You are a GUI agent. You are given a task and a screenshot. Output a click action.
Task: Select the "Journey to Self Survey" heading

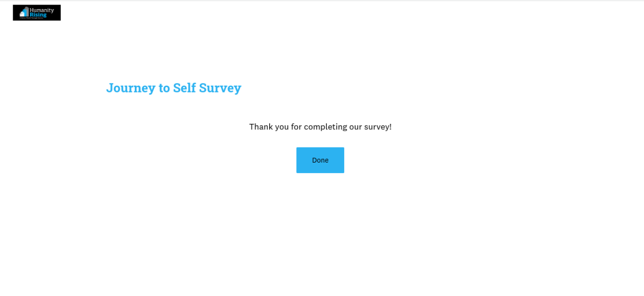(174, 88)
